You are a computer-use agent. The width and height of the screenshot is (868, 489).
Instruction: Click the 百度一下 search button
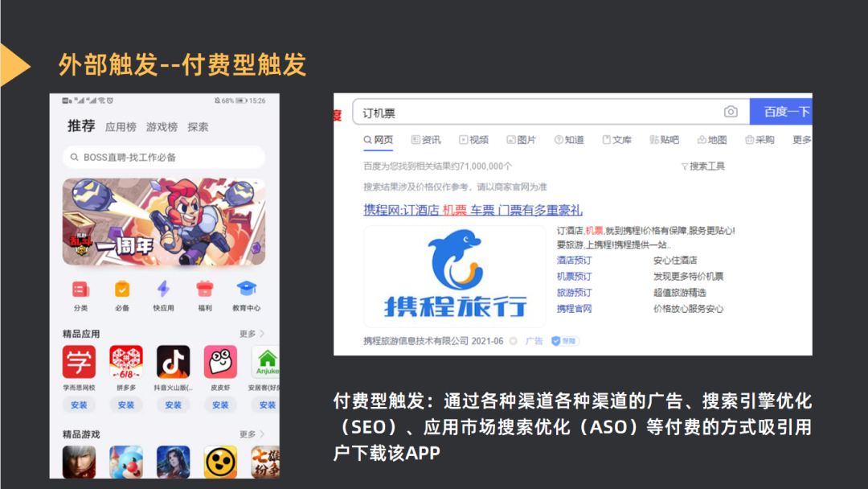click(x=781, y=112)
